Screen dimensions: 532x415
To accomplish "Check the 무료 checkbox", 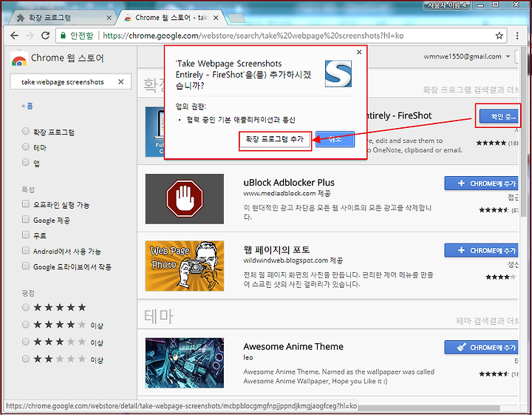I will click(25, 235).
